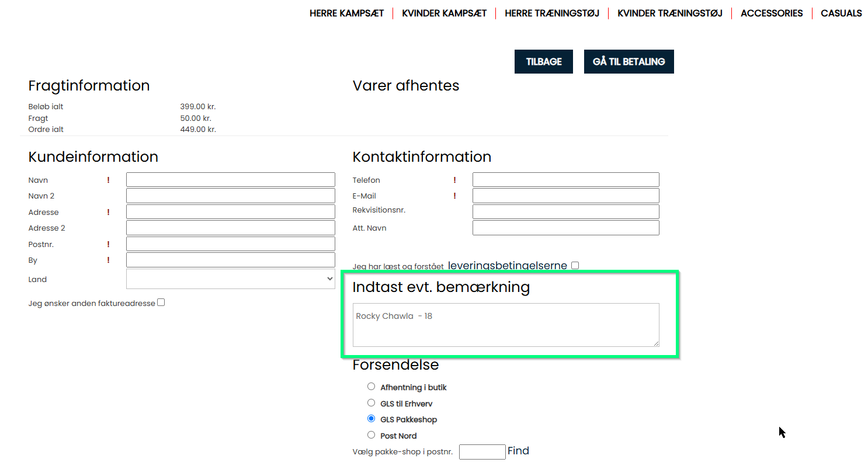
Task: Expand the Land dropdown
Action: tap(231, 279)
